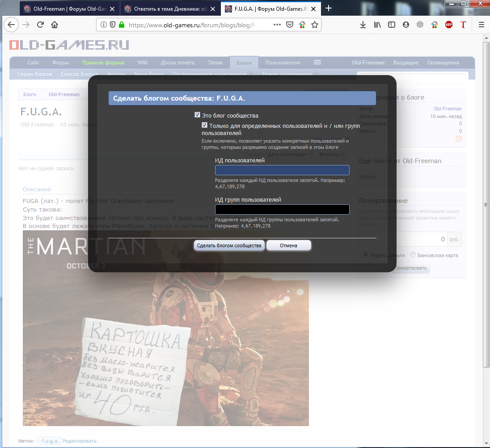Expand the forum navigation overflow menu icon

pyautogui.click(x=317, y=62)
